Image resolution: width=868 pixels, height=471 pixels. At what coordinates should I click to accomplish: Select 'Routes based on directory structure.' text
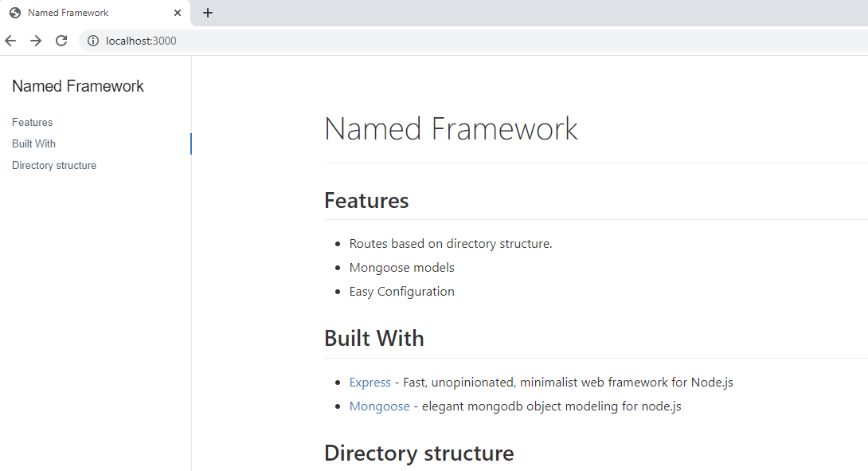pos(451,244)
